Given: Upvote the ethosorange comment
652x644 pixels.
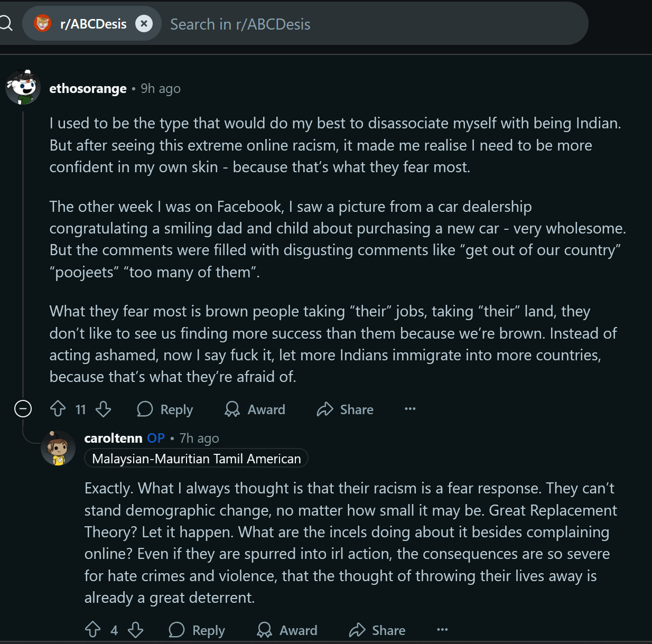Looking at the screenshot, I should pyautogui.click(x=58, y=409).
